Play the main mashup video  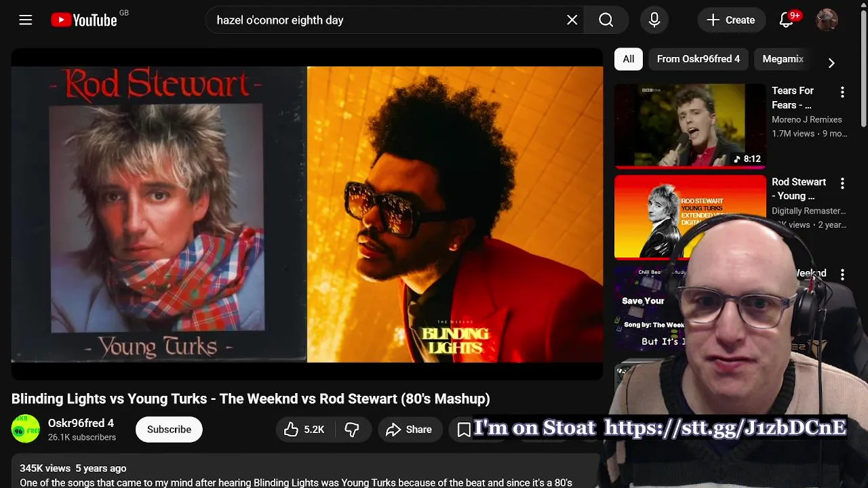click(307, 214)
